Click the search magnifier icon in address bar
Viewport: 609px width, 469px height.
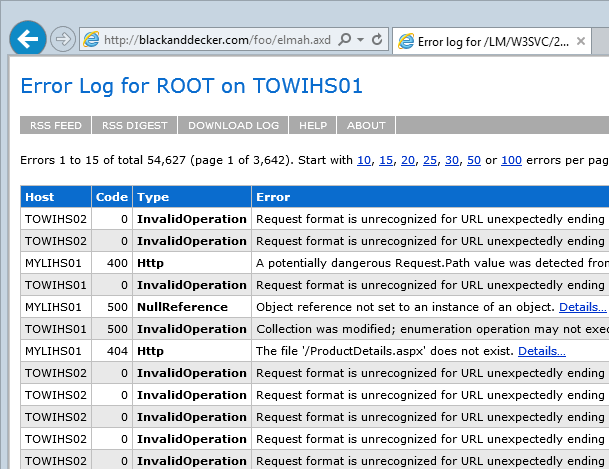(x=345, y=39)
